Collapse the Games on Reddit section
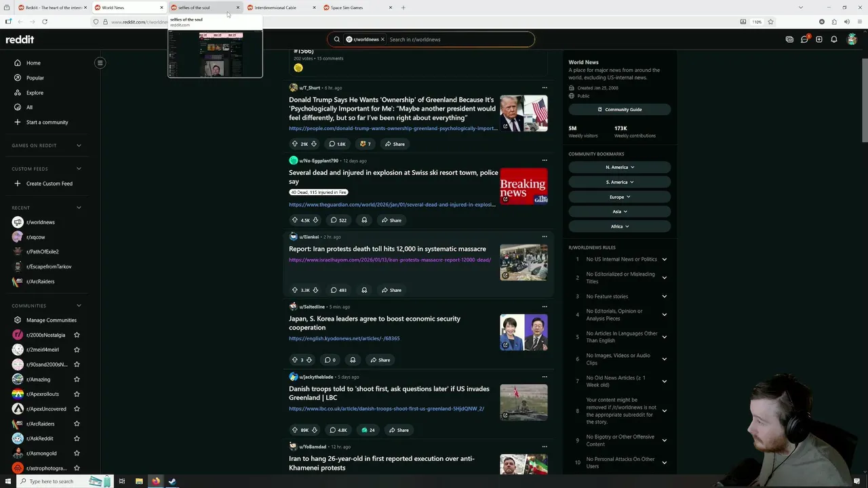Image resolution: width=868 pixels, height=488 pixels. [x=79, y=146]
